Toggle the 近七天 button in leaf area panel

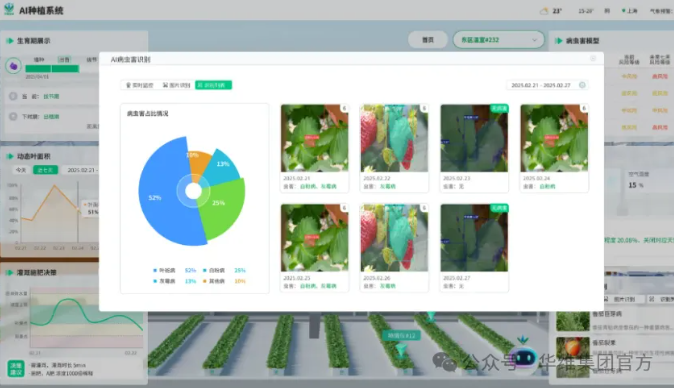tap(46, 170)
